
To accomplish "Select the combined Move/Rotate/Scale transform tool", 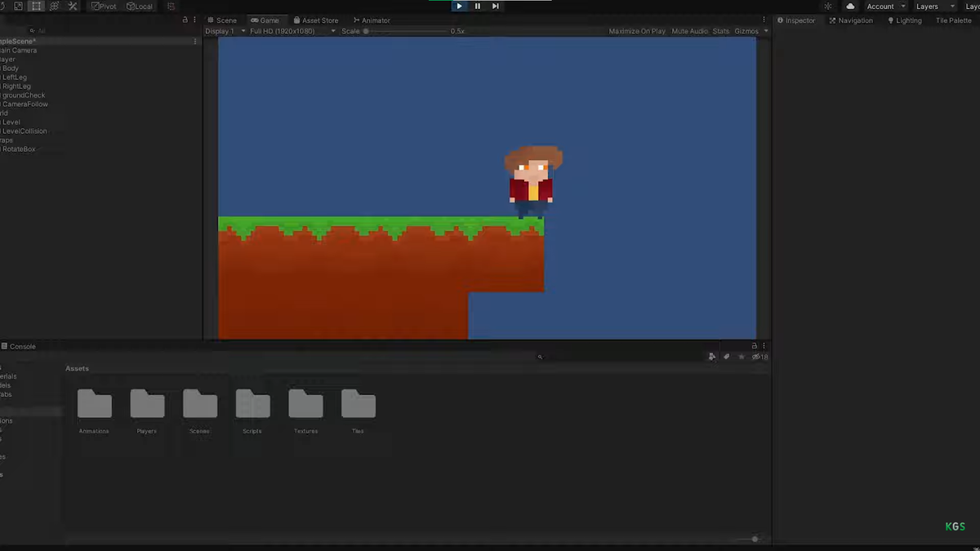I will coord(53,6).
